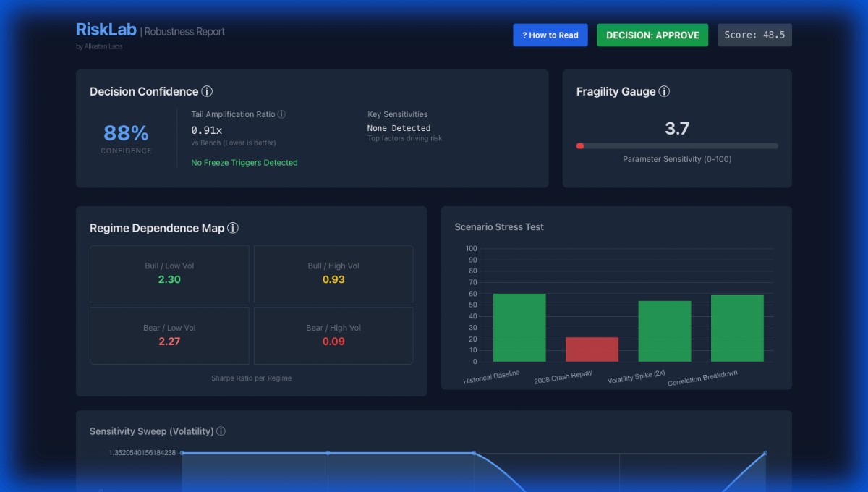
Task: Click the Fragility Gauge progress bar
Action: pyautogui.click(x=677, y=146)
